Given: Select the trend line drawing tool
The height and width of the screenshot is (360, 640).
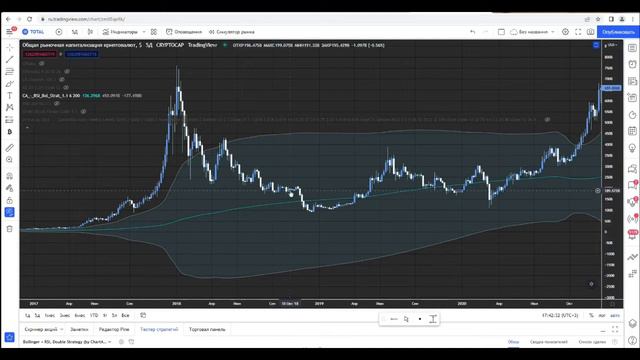Looking at the screenshot, I should click(9, 60).
